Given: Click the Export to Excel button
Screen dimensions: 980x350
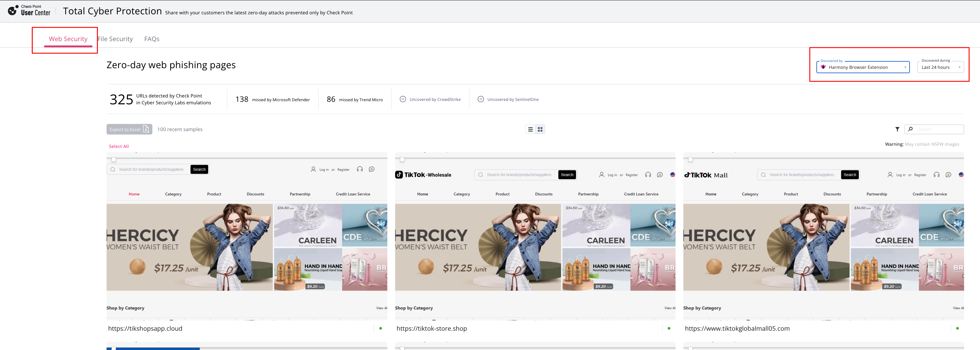Looking at the screenshot, I should tap(129, 130).
